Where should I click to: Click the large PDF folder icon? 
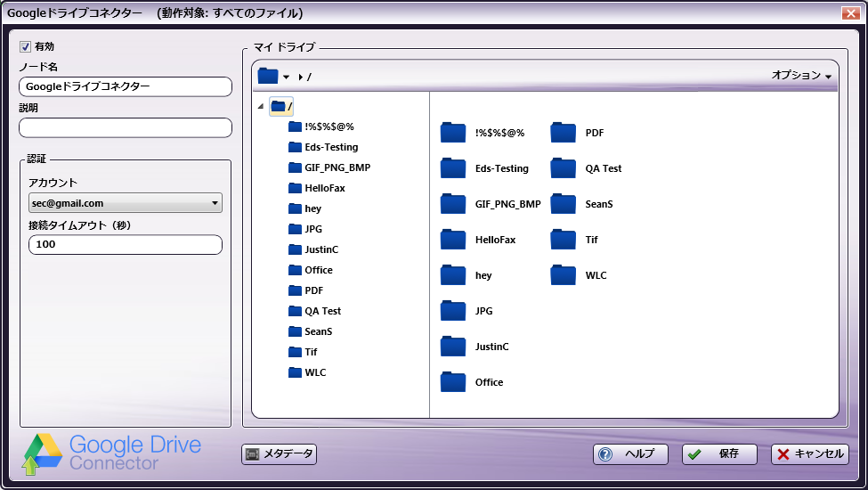tap(563, 133)
